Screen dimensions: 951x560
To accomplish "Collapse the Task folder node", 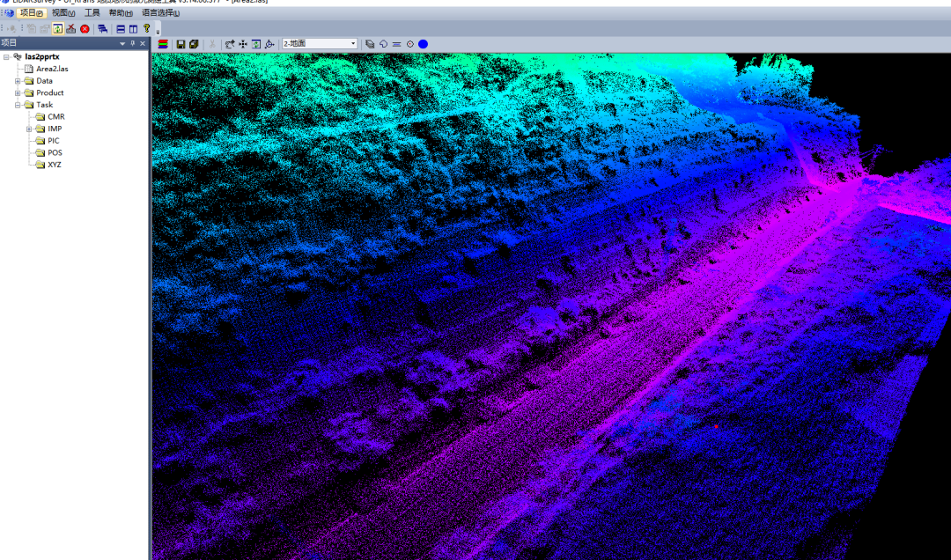I will pos(18,105).
